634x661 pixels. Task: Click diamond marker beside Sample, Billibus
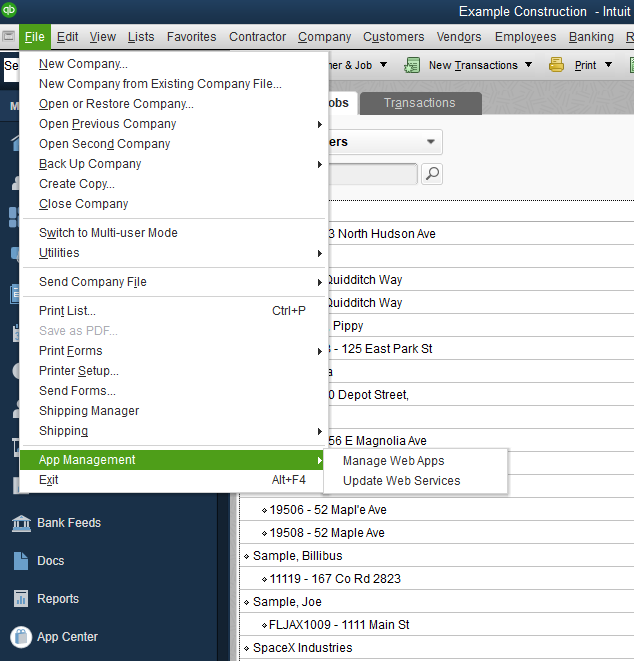pyautogui.click(x=247, y=556)
